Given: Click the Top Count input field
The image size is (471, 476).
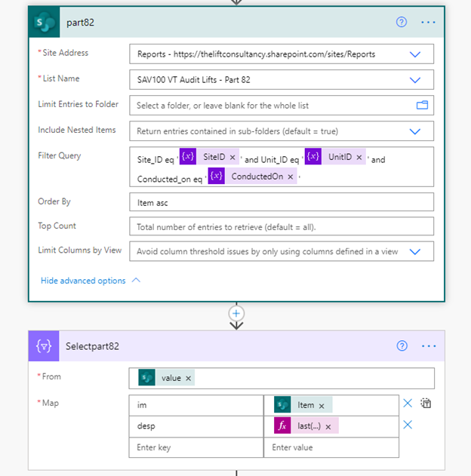Looking at the screenshot, I should click(x=281, y=227).
